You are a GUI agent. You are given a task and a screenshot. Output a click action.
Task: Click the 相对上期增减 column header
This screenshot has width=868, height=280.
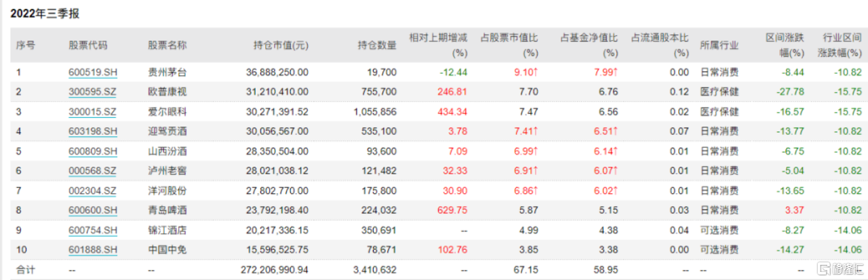point(438,45)
